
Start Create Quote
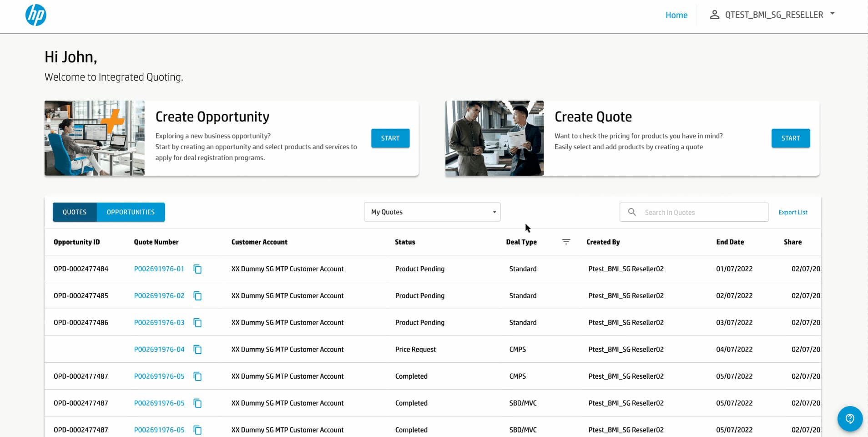tap(791, 138)
